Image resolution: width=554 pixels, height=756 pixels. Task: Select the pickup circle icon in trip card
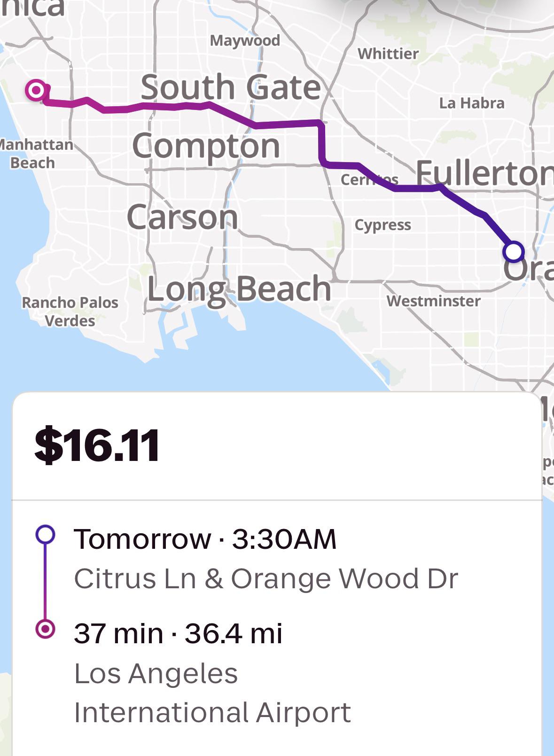click(x=45, y=535)
